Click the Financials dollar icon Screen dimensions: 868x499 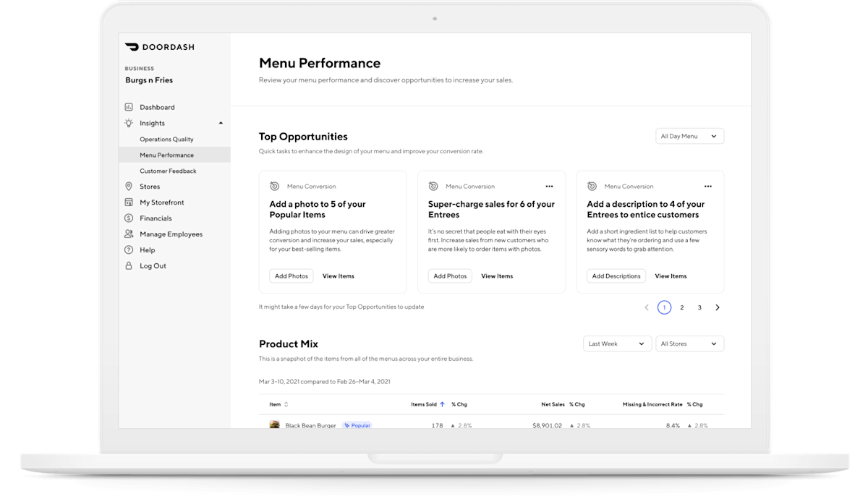[129, 218]
